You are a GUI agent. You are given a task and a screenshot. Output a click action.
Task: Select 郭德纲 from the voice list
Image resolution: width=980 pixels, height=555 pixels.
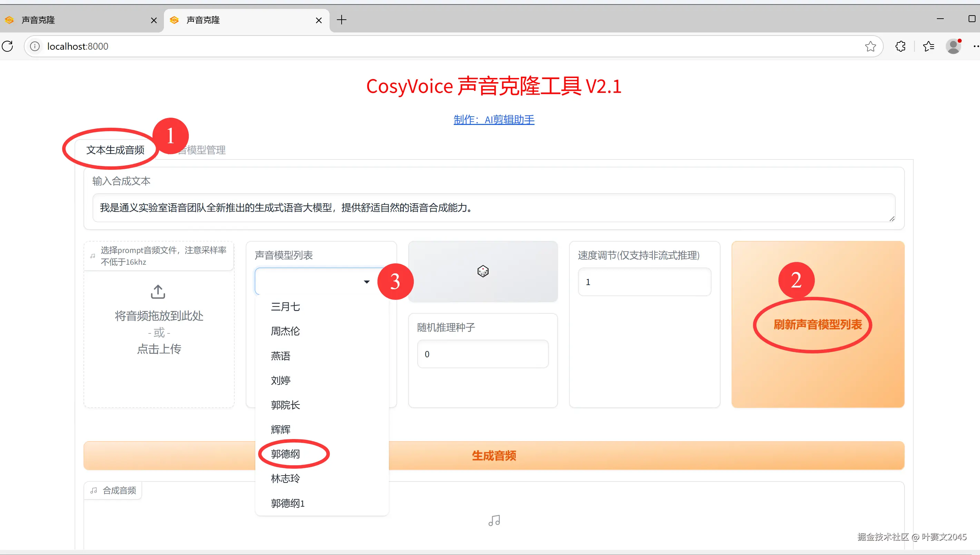coord(285,454)
